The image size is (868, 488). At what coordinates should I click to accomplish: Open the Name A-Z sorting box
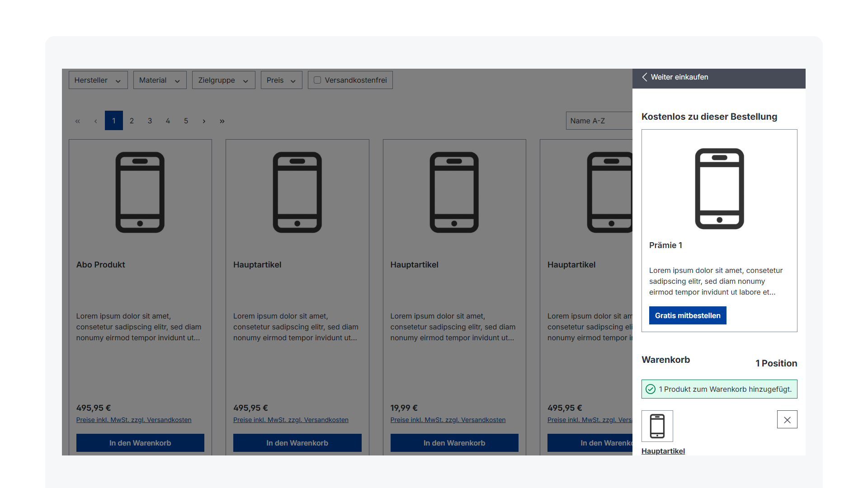(x=599, y=121)
